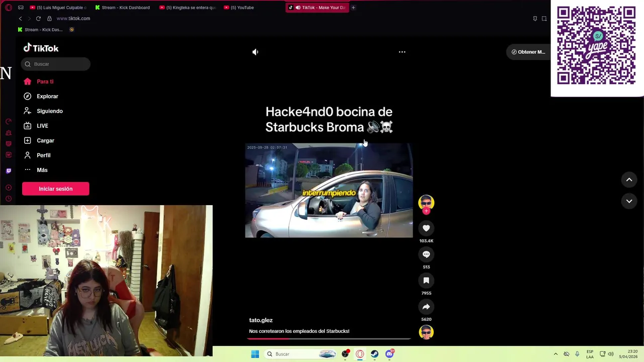Open the Windows Start menu

255,354
